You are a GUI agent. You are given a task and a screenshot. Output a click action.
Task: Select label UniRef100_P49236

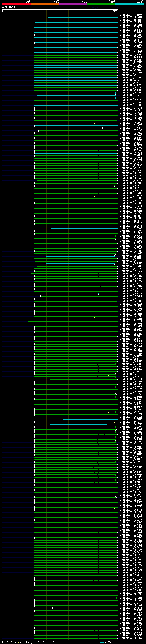coord(131,316)
